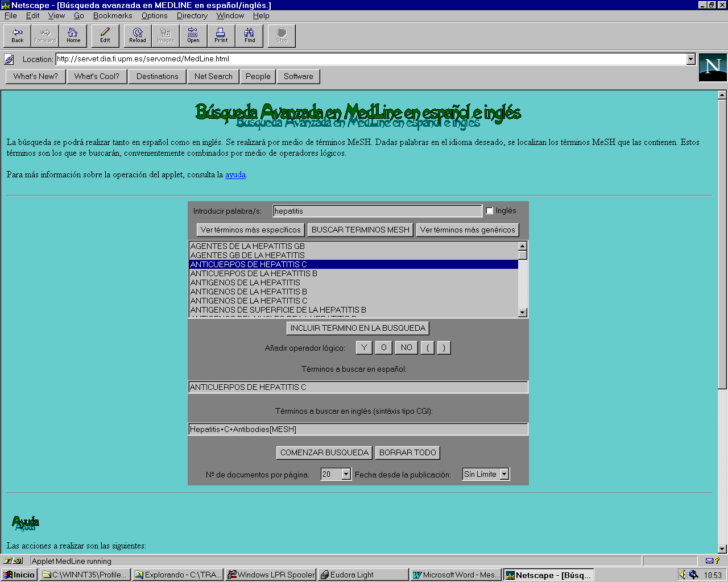Image resolution: width=728 pixels, height=582 pixels.
Task: Select ANTIGENOS DE LA HEPATITIS B in list
Action: pyautogui.click(x=249, y=292)
